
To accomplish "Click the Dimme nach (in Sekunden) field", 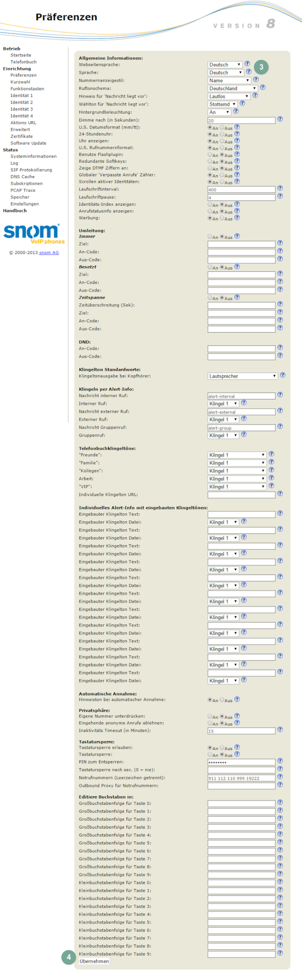I will point(241,121).
